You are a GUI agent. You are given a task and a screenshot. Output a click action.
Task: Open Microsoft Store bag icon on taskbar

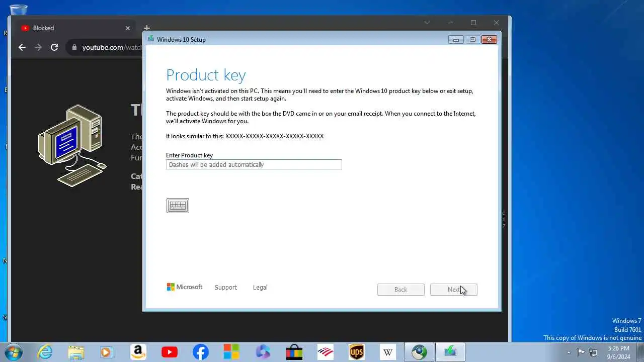coord(294,352)
